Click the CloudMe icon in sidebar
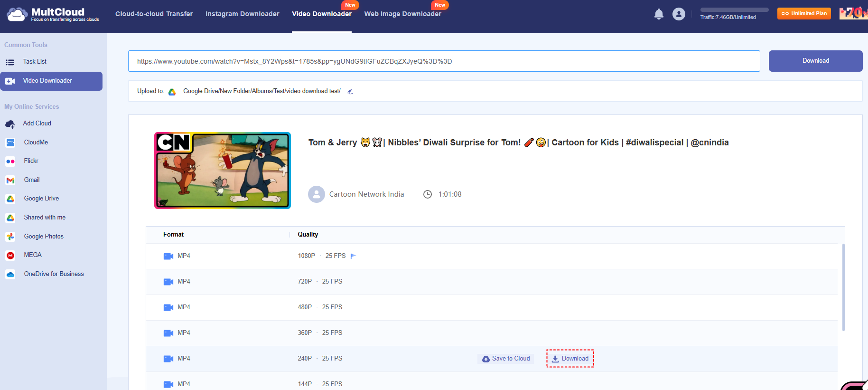This screenshot has height=390, width=868. [x=10, y=143]
